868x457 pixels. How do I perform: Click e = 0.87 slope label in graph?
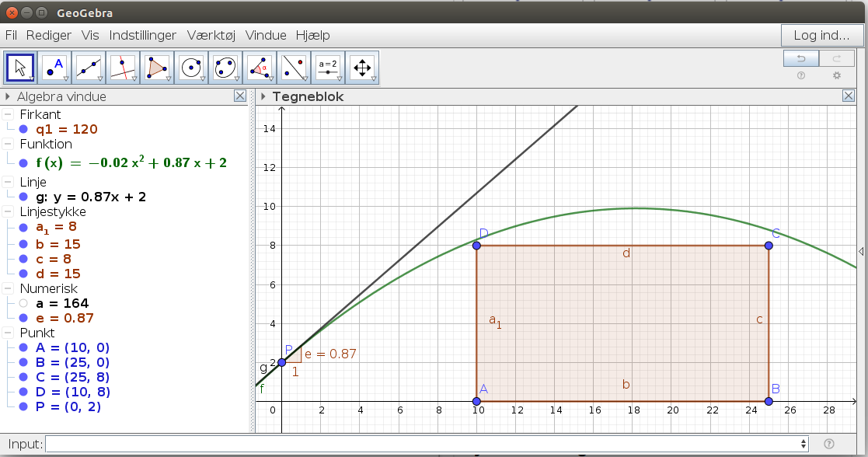coord(330,354)
